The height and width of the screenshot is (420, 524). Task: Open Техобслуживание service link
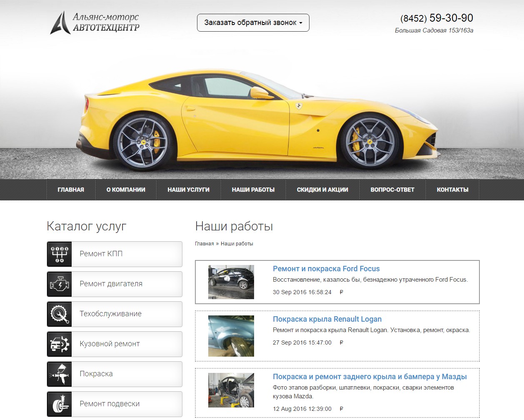115,314
